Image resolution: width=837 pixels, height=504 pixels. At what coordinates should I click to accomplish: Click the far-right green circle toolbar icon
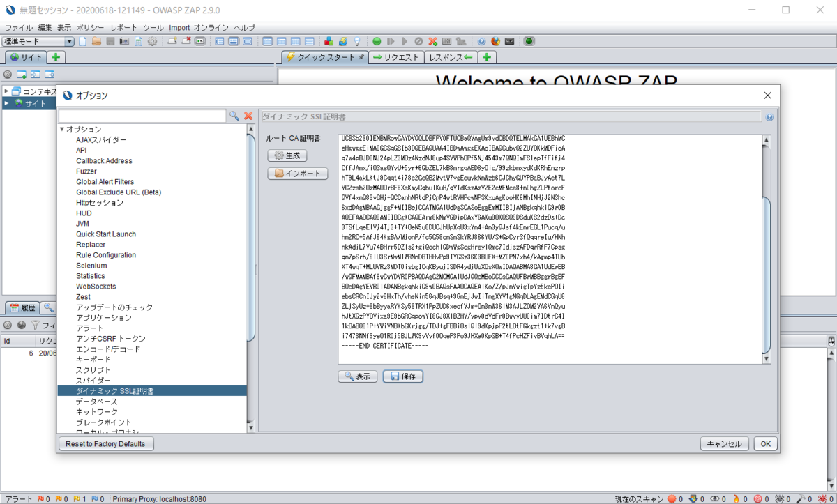[529, 42]
